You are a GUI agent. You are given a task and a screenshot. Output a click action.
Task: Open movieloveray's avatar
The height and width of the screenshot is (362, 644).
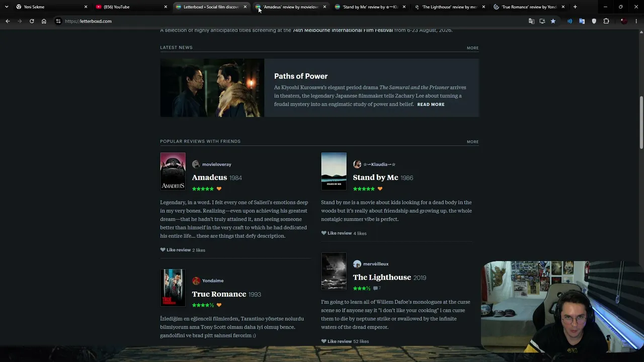196,164
